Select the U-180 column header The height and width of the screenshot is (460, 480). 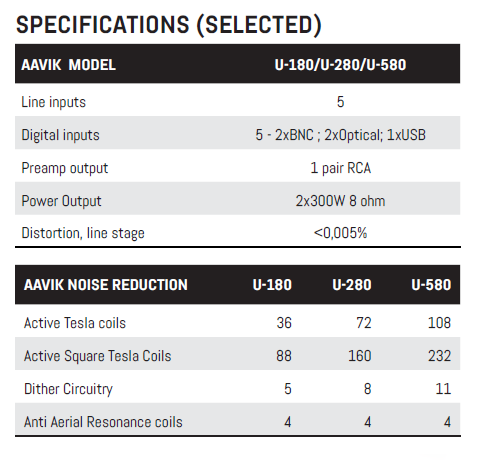[x=272, y=285]
